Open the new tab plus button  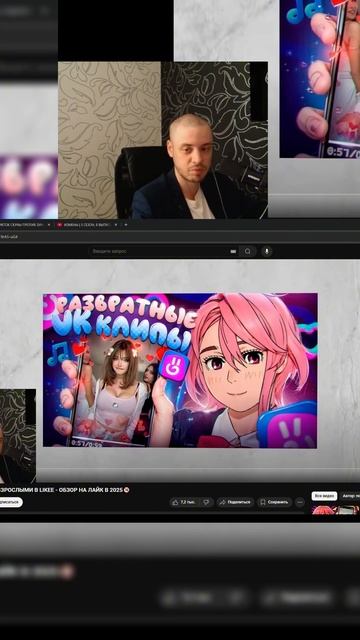point(126,224)
